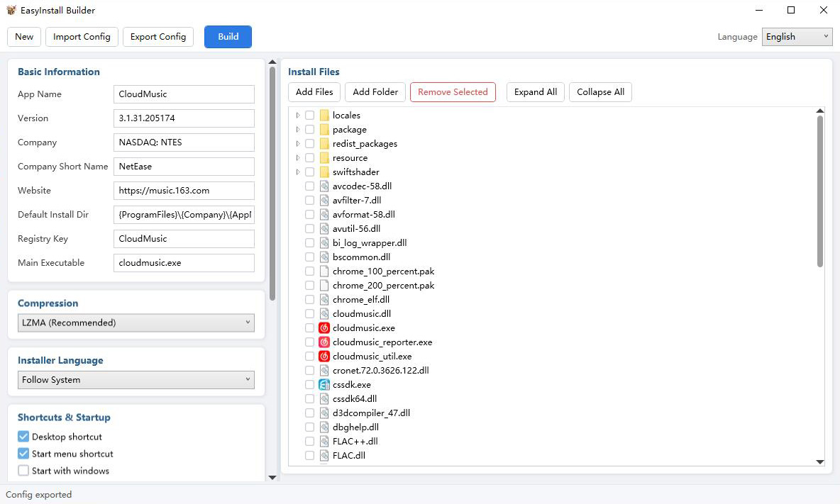Click the avutil-56.dll file icon
840x504 pixels.
click(324, 228)
